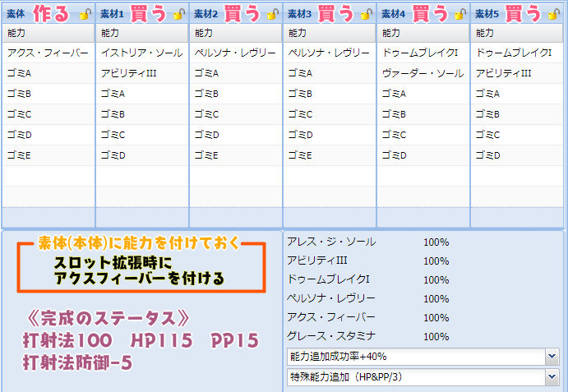This screenshot has height=392, width=568.
Task: Select アビリティIII in the 素材5 list
Action: (x=517, y=73)
